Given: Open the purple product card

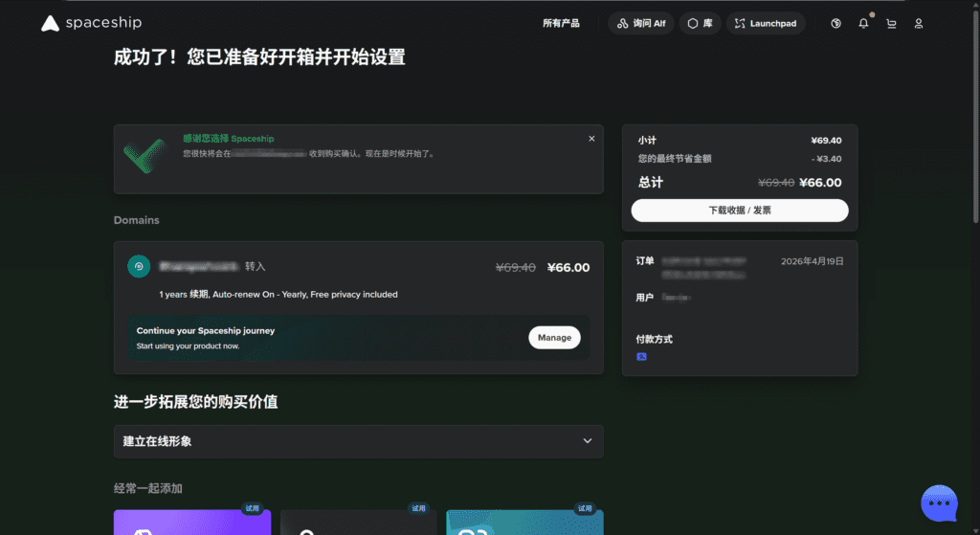Looking at the screenshot, I should [192, 522].
